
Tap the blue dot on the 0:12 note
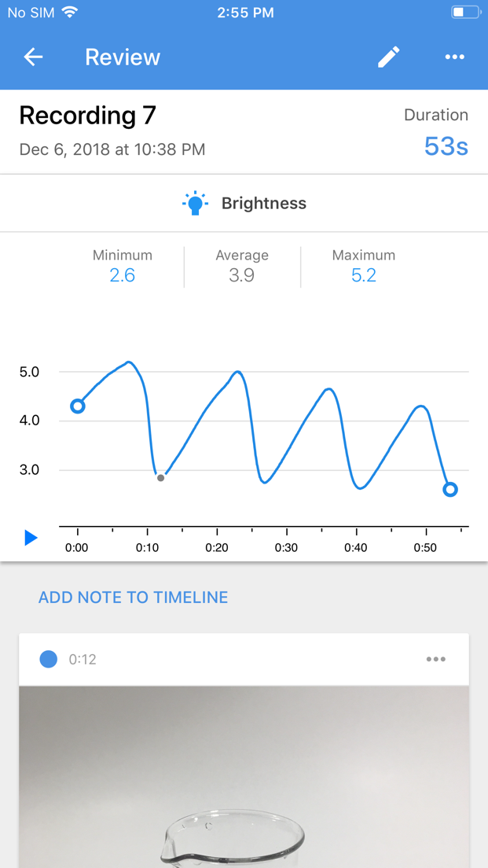point(49,659)
